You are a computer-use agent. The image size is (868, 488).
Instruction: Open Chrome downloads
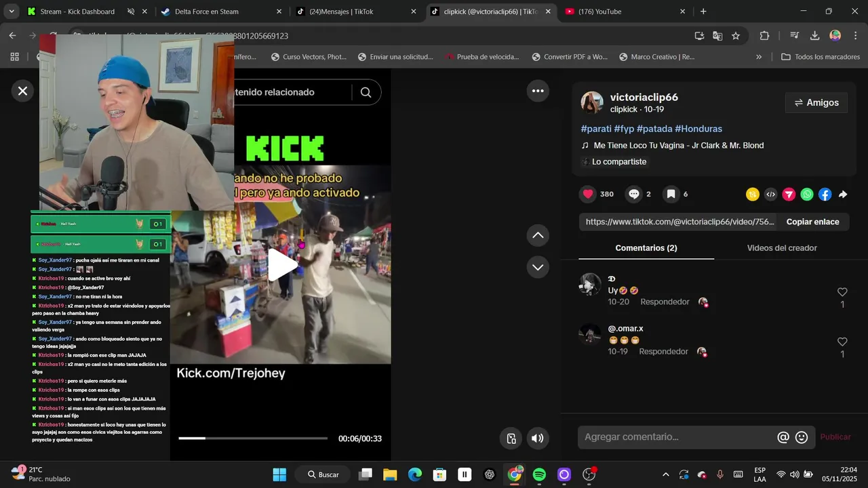click(815, 36)
